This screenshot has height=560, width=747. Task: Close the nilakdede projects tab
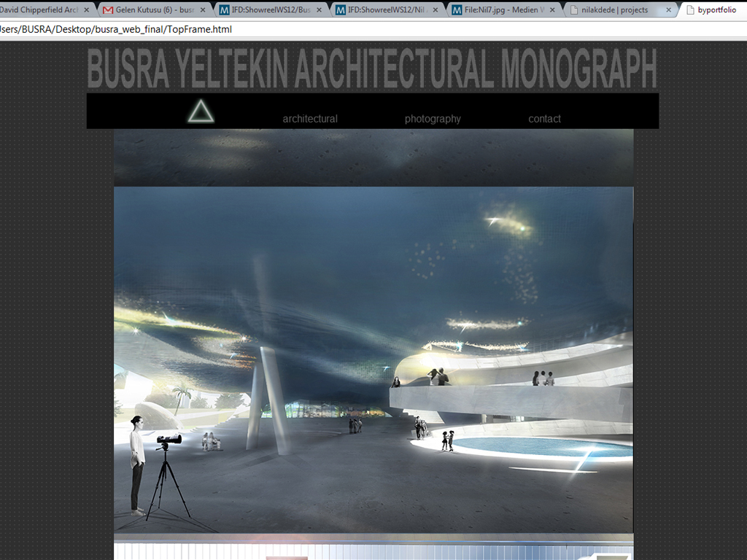click(x=667, y=10)
